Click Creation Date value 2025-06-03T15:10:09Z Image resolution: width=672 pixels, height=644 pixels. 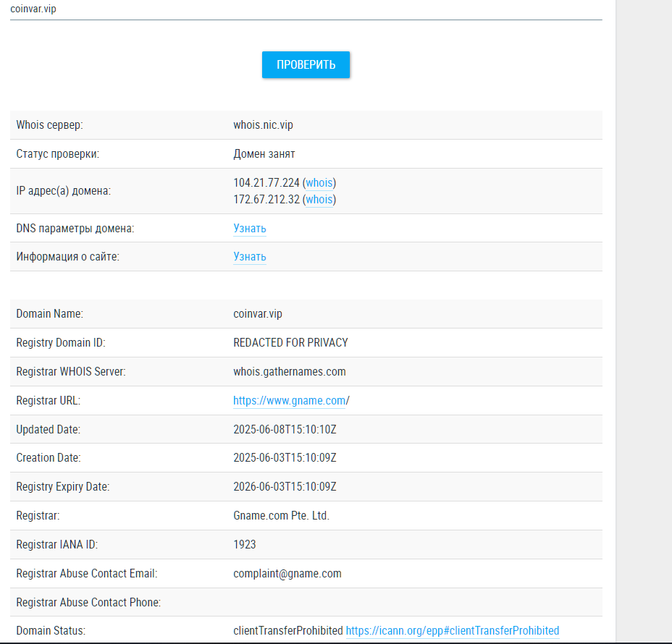[x=285, y=458]
